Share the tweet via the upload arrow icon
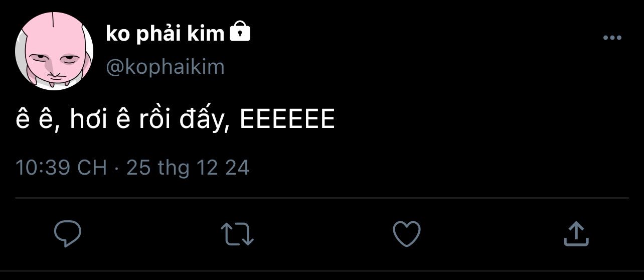Viewport: 644px width, 280px height. coord(575,234)
